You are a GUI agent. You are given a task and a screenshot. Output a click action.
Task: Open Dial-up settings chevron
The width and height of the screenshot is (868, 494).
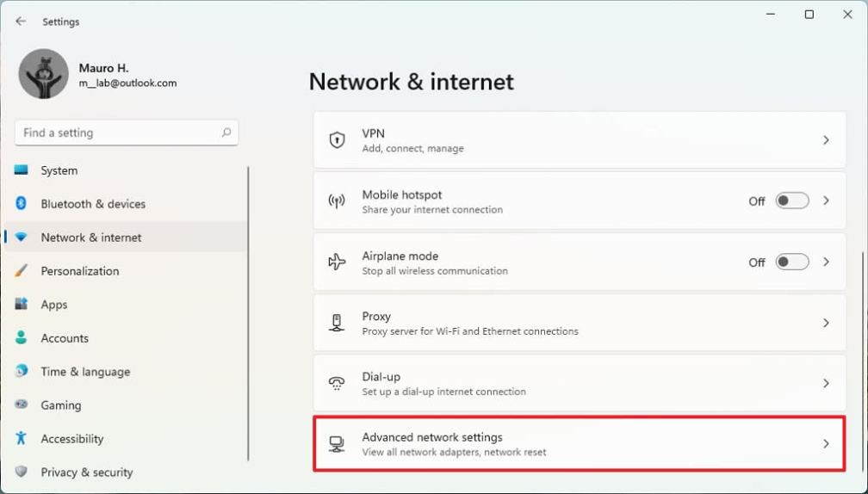826,383
